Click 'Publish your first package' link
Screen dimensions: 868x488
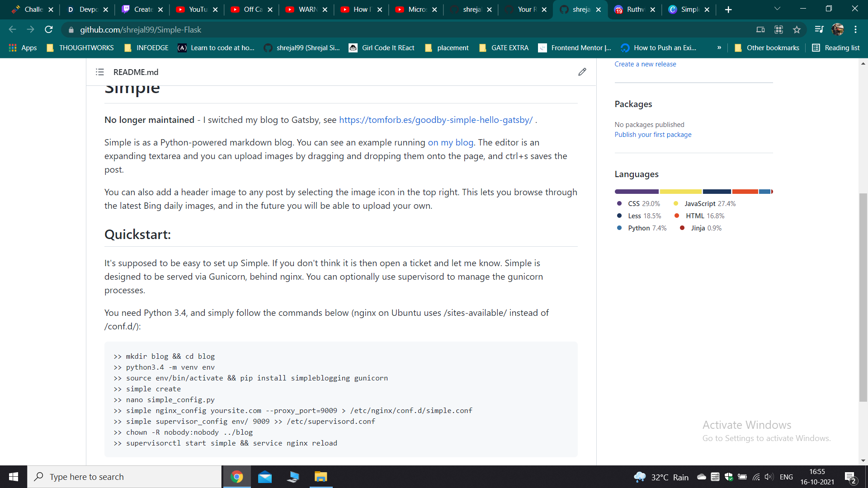click(653, 135)
